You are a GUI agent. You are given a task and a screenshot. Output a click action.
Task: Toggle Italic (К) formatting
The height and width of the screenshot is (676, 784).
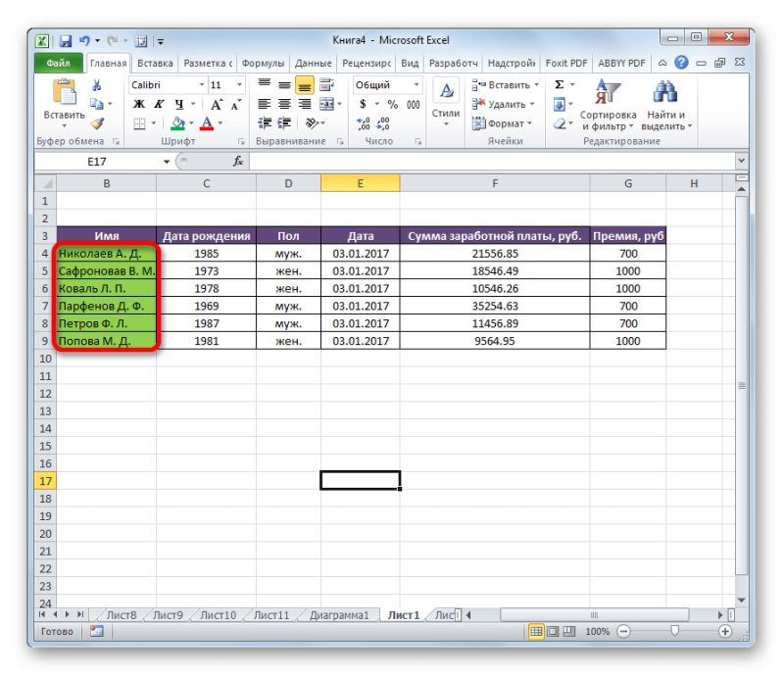pos(159,105)
